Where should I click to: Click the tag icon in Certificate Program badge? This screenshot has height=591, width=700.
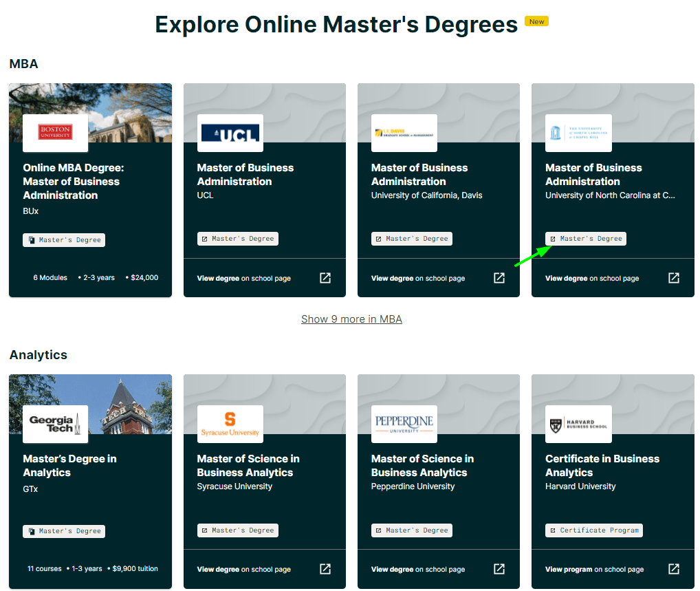[553, 530]
